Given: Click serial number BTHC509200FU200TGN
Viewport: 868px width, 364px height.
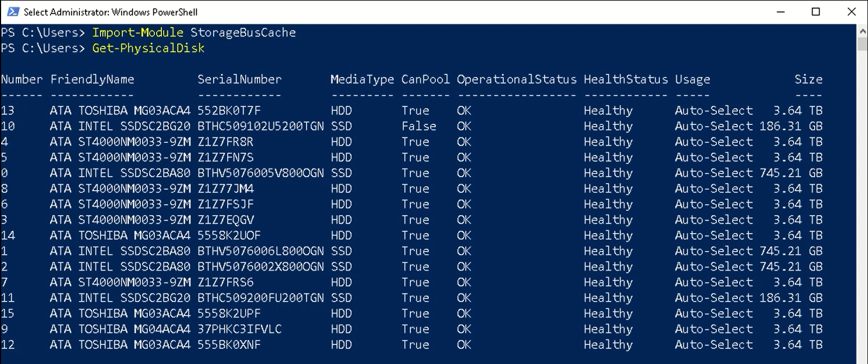Looking at the screenshot, I should pos(261,298).
